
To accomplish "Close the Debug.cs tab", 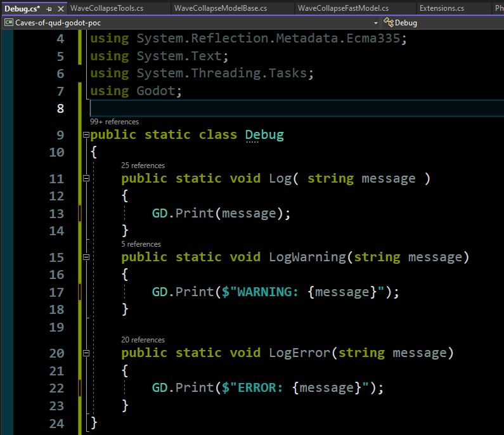I will coord(60,9).
